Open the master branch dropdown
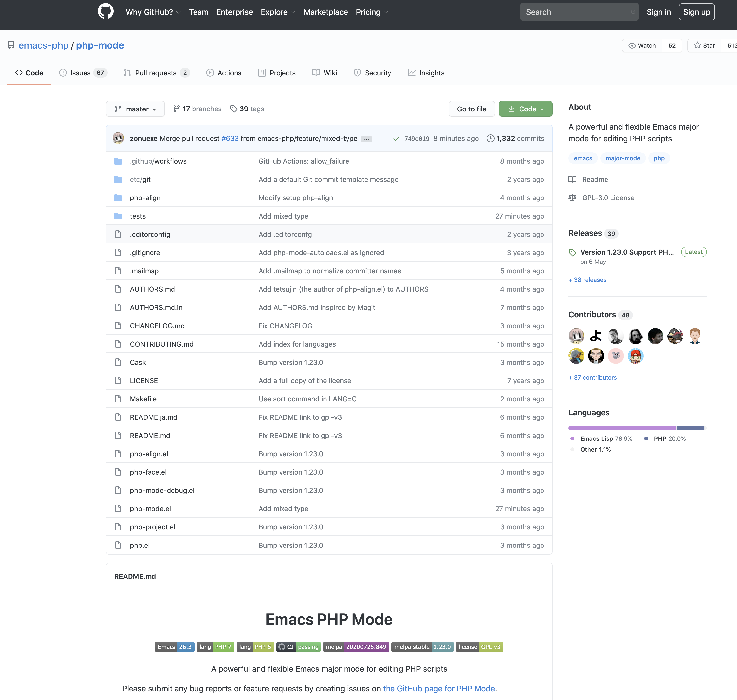The height and width of the screenshot is (700, 737). [135, 109]
